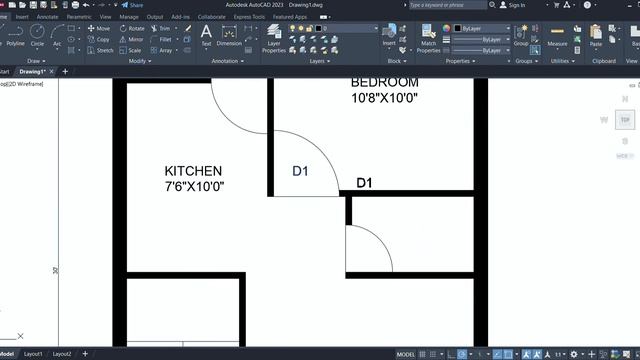This screenshot has width=640, height=360.
Task: Select the Arc draw tool
Action: pyautogui.click(x=57, y=36)
